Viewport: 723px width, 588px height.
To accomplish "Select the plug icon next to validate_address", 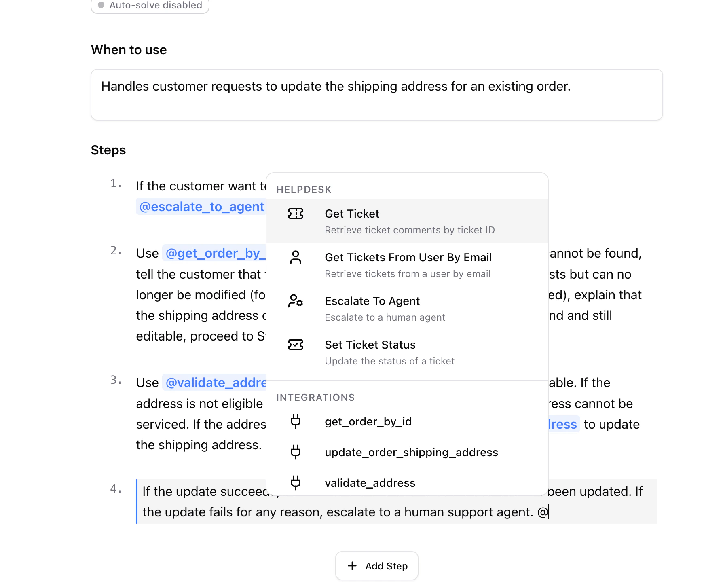I will point(296,482).
